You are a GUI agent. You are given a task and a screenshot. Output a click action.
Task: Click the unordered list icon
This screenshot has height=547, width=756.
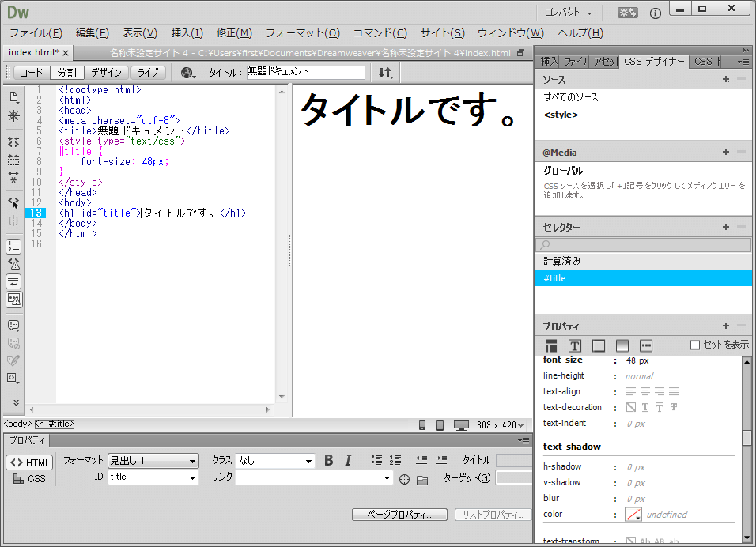pyautogui.click(x=376, y=460)
